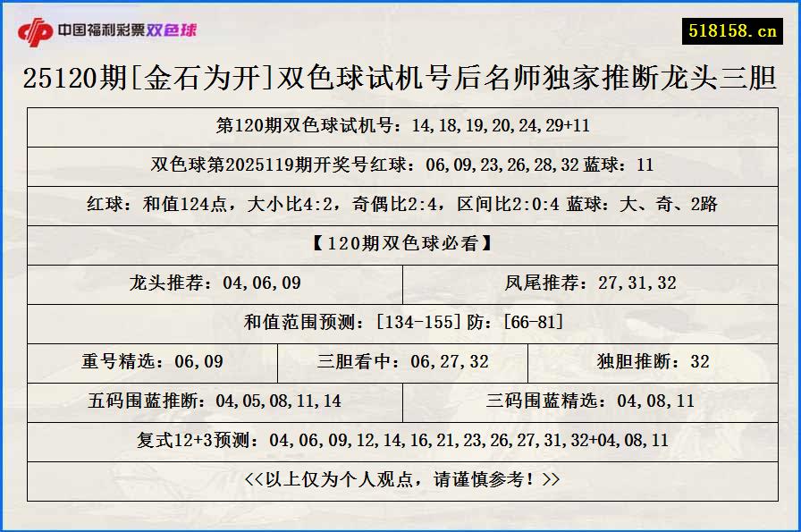This screenshot has width=801, height=532.
Task: Click the disclaimer text at page bottom
Action: [400, 478]
